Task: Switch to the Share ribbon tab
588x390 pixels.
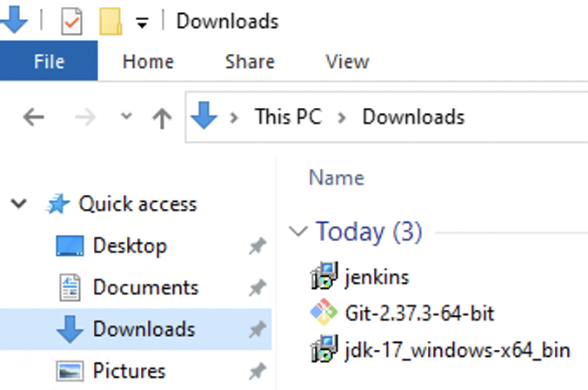Action: click(x=250, y=62)
